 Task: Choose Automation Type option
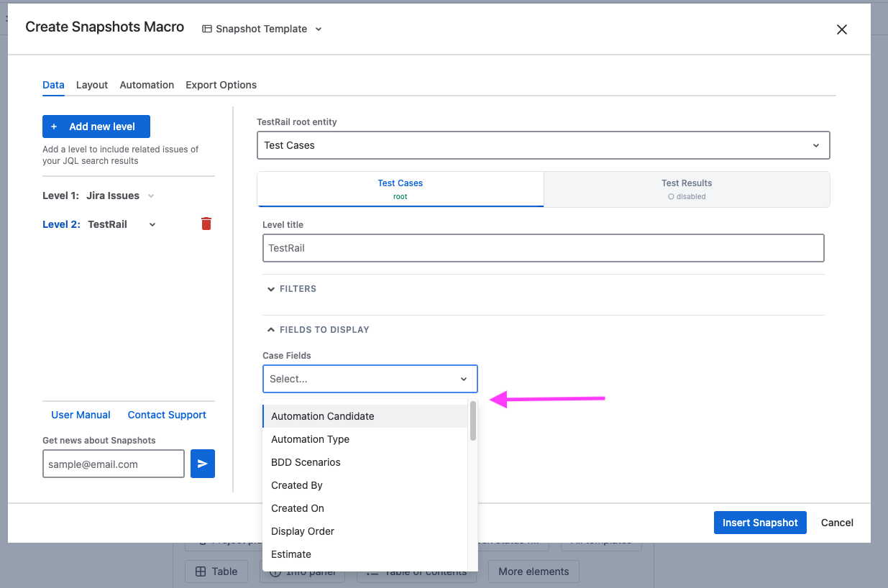[x=365, y=439]
